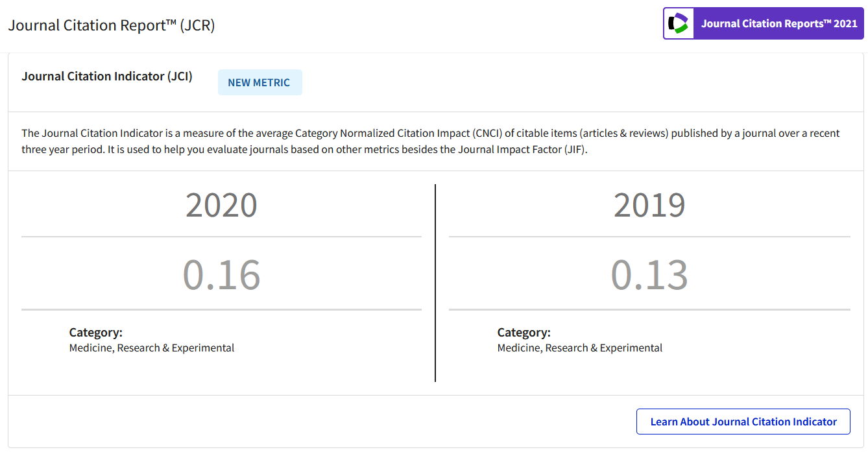Click Medicine, Research & Experimental under 2019

point(580,348)
